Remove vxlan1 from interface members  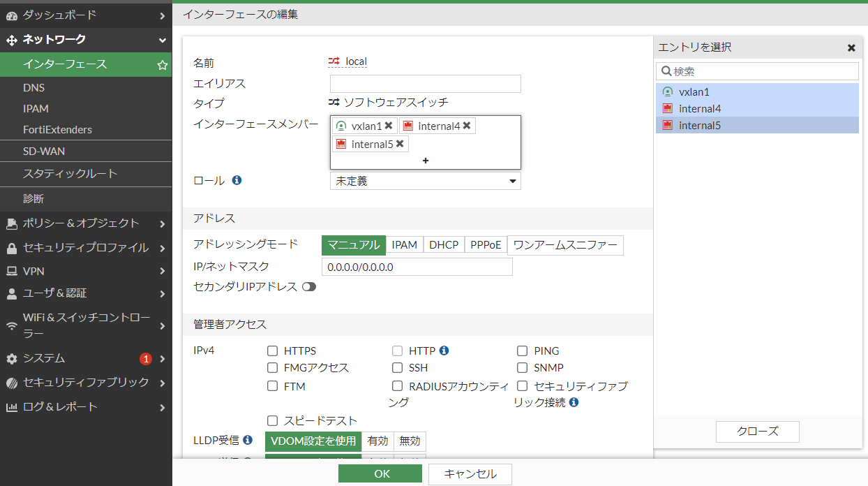click(389, 126)
